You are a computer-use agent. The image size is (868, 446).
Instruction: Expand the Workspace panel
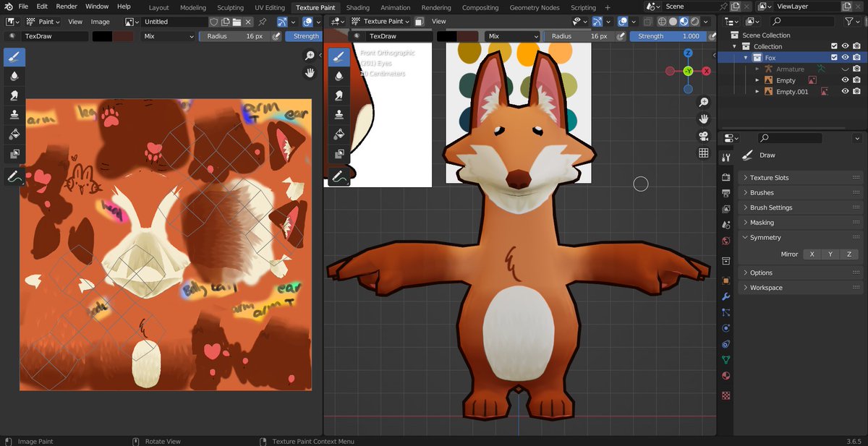[802, 288]
